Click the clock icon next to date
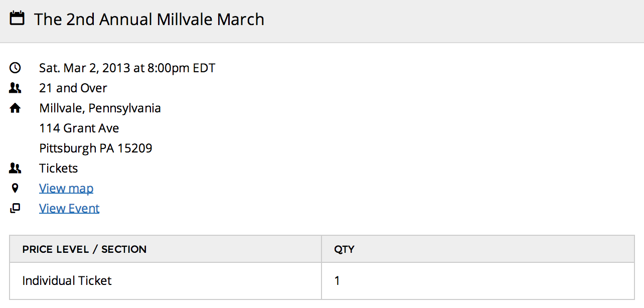The height and width of the screenshot is (308, 644). [16, 68]
